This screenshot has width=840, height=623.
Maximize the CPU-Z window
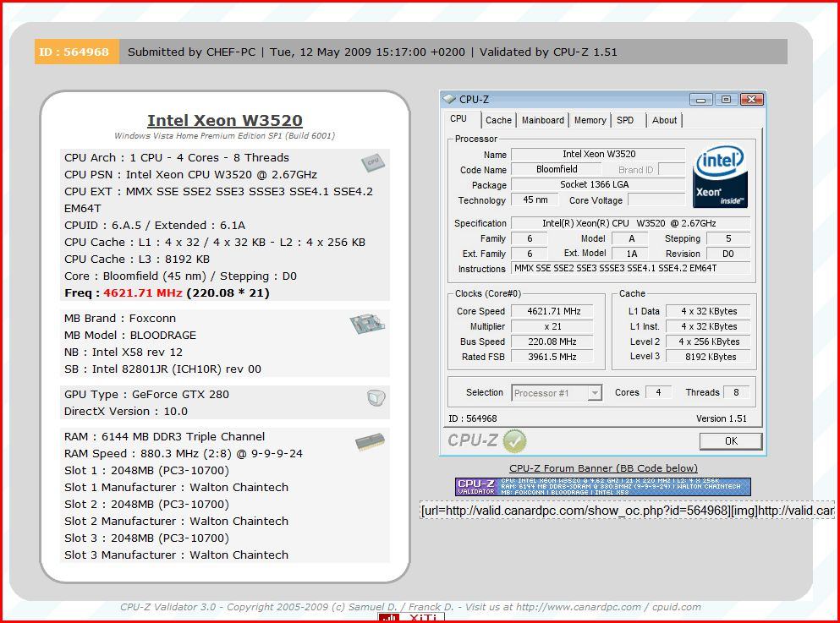[726, 100]
